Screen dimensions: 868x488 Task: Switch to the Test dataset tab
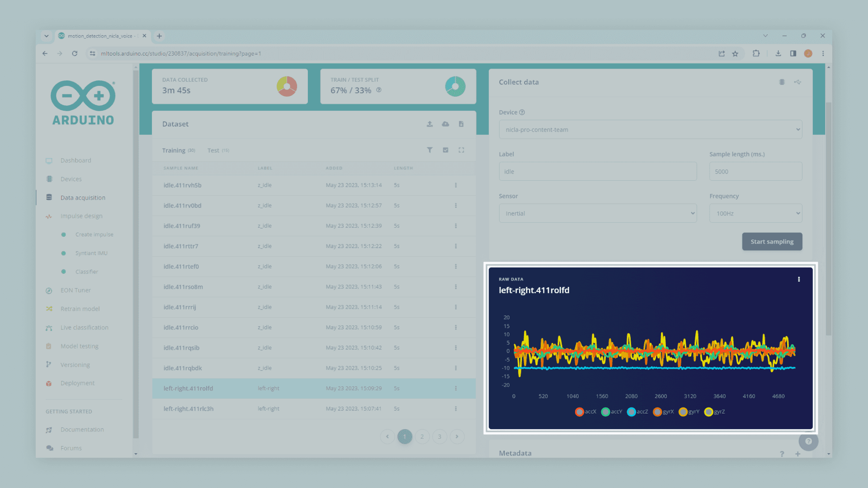pos(213,150)
